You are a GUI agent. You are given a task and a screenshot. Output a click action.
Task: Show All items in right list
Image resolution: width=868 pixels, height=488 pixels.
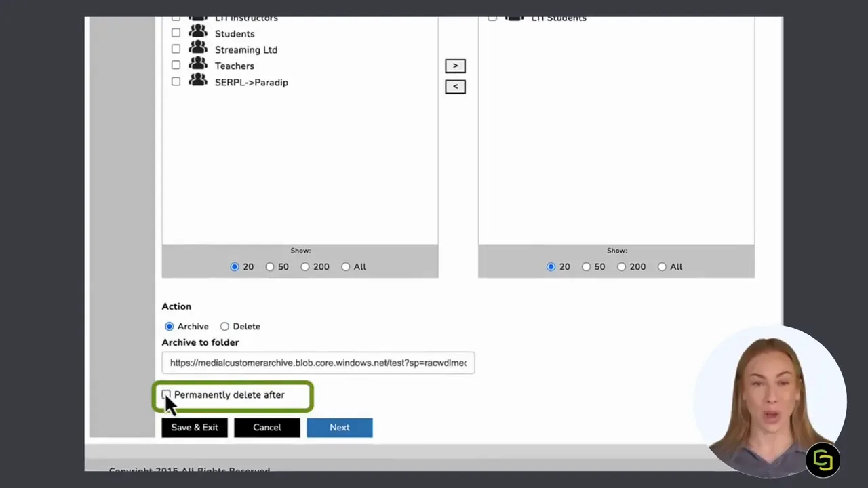662,266
